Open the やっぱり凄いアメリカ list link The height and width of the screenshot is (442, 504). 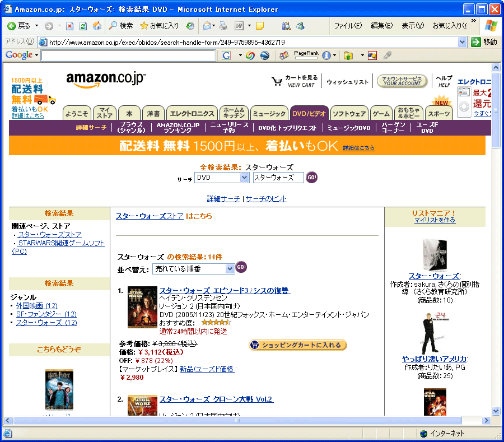[x=434, y=359]
